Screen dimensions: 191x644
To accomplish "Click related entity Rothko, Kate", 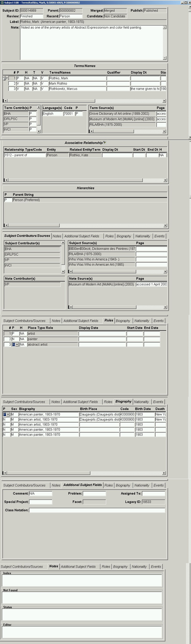I will coord(85,155).
